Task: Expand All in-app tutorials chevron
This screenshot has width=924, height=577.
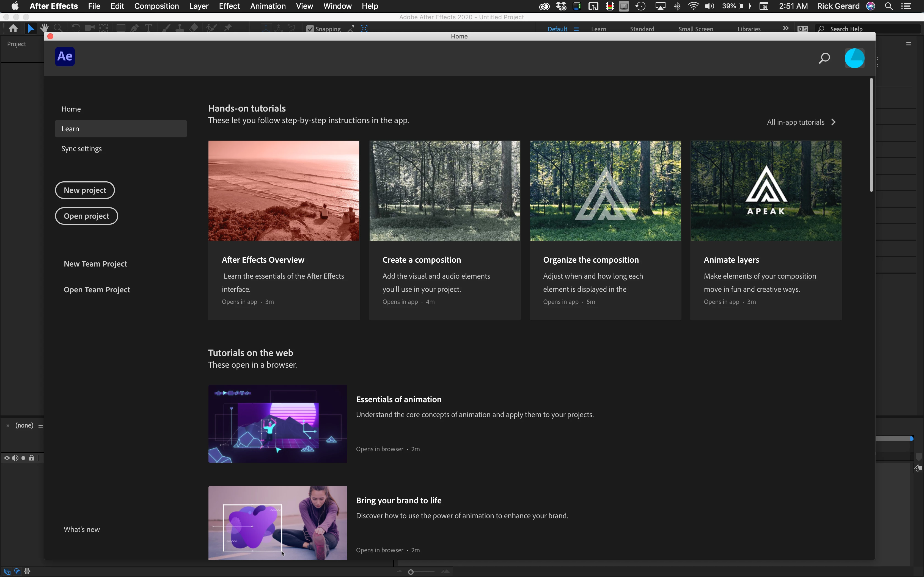Action: point(834,122)
